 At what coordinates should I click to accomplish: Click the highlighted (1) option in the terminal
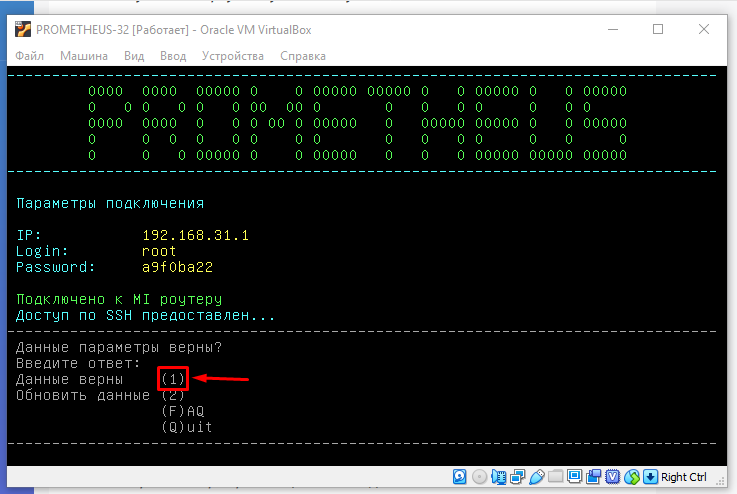coord(172,379)
